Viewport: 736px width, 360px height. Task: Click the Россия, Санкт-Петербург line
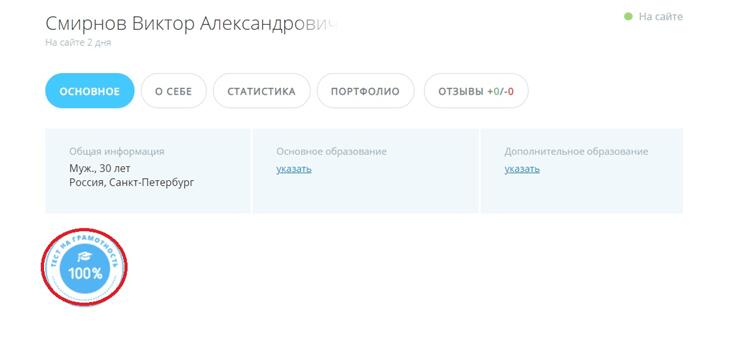131,183
